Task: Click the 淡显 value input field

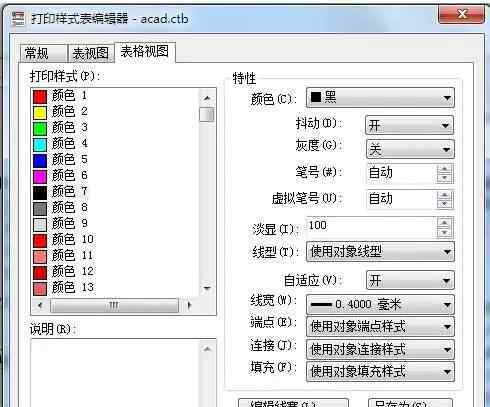Action: pos(371,227)
